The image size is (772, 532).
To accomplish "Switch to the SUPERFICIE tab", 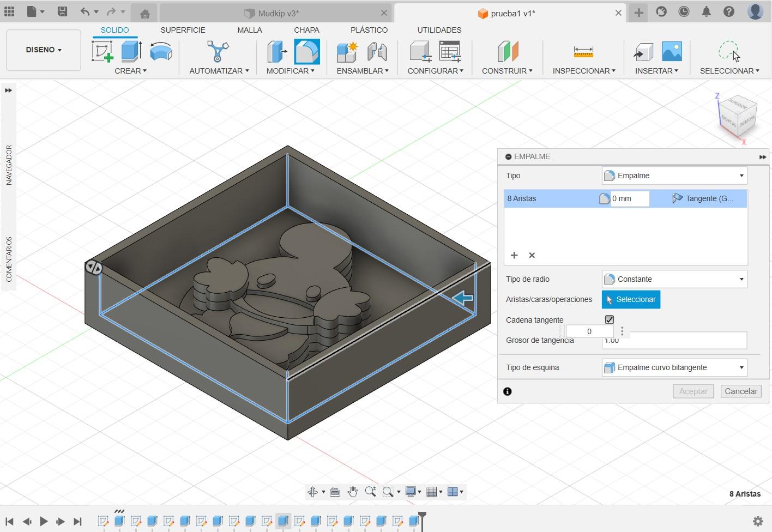I will (183, 30).
